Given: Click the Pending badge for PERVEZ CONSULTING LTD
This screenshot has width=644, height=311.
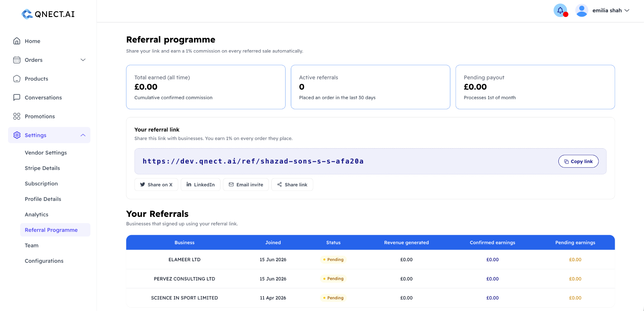Looking at the screenshot, I should (333, 279).
